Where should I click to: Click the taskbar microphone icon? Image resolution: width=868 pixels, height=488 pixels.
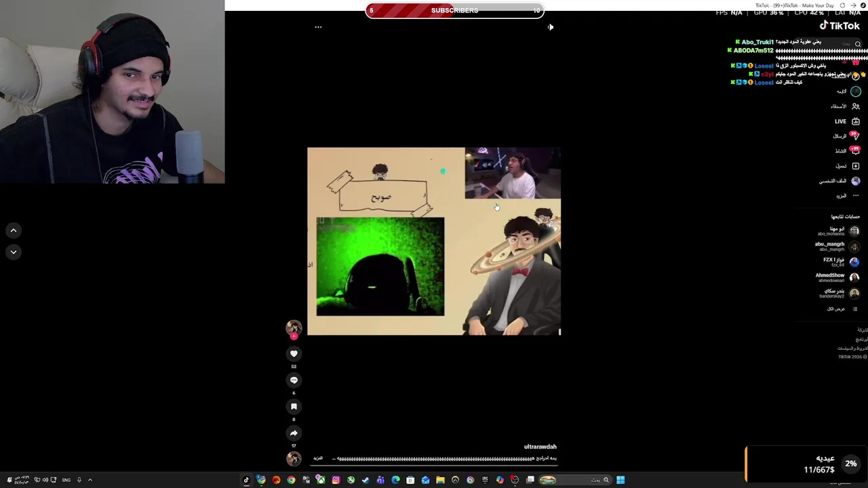(x=79, y=480)
